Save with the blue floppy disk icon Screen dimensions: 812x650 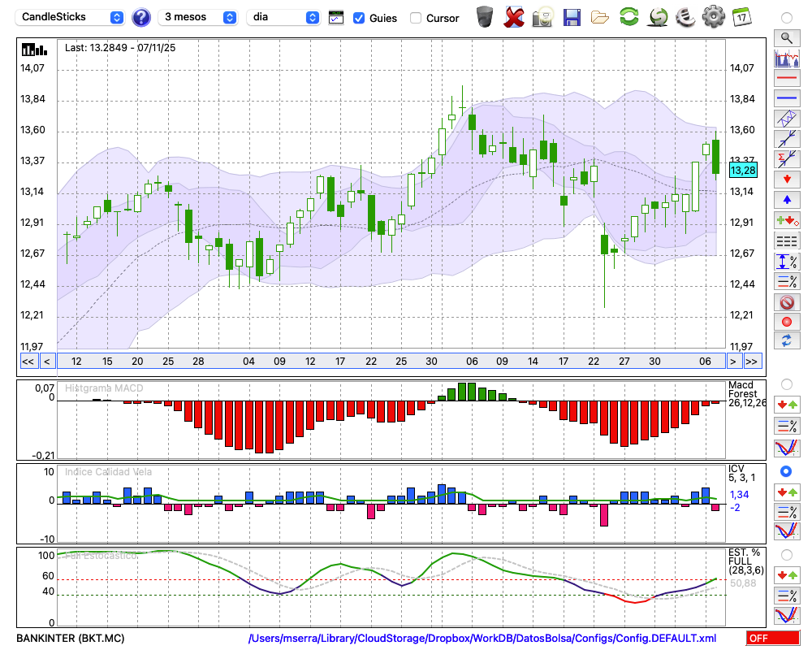pos(572,17)
